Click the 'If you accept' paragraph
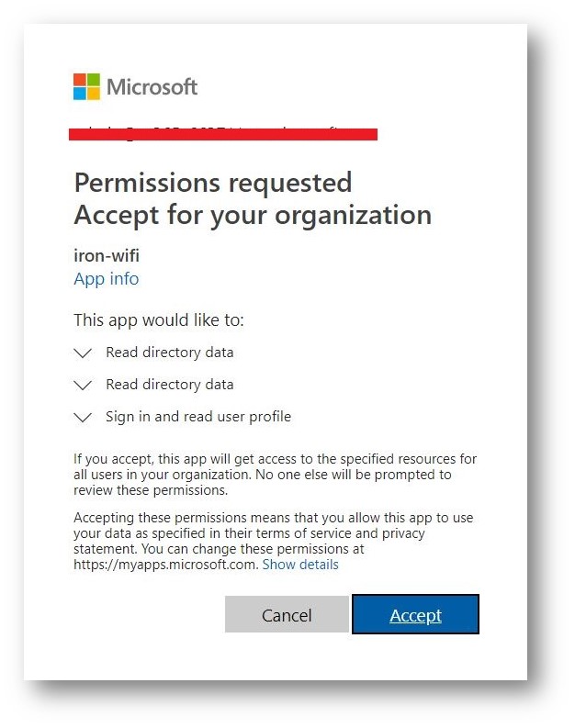The width and height of the screenshot is (575, 728). [275, 475]
